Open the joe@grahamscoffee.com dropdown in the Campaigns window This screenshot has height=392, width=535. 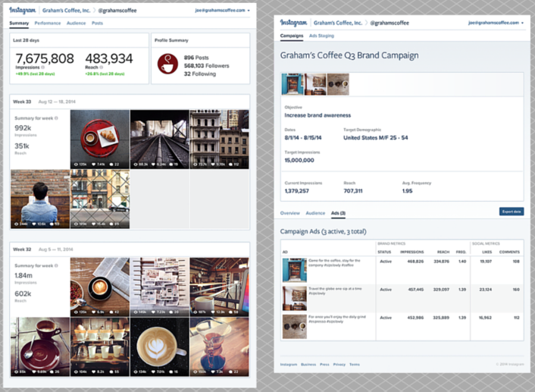(x=496, y=23)
